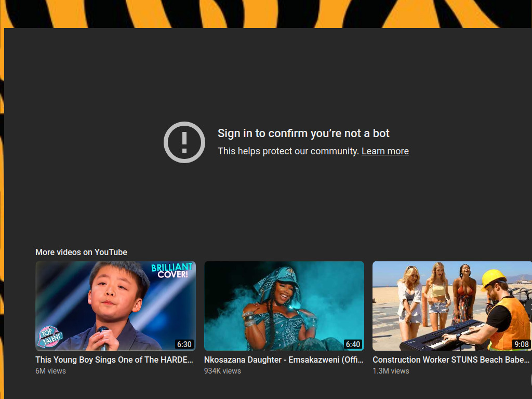Click the 'More videos on YouTube' heading
Viewport: 532px width, 399px height.
[x=81, y=252]
